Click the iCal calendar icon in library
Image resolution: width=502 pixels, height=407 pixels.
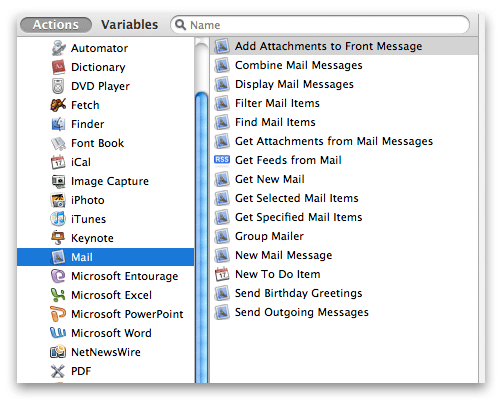coord(58,162)
